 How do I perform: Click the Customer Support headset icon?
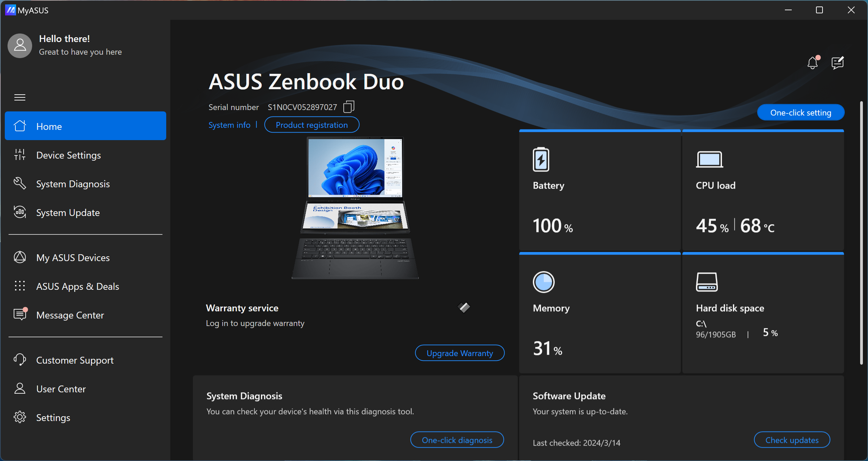point(20,360)
